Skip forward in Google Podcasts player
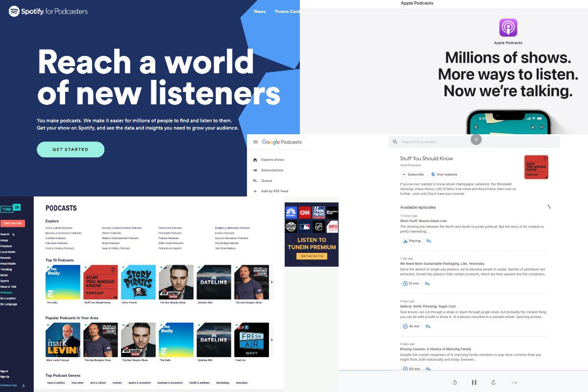This screenshot has width=588, height=392. pyautogui.click(x=493, y=382)
